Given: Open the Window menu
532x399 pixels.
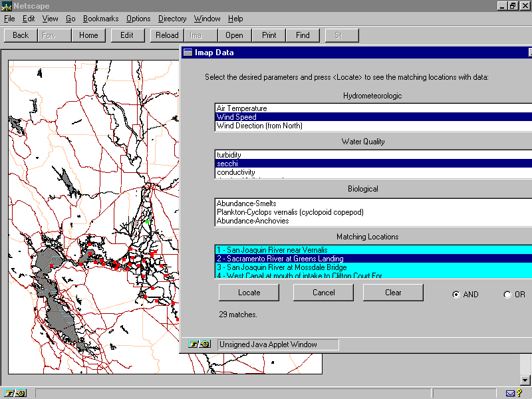Looking at the screenshot, I should pyautogui.click(x=207, y=19).
